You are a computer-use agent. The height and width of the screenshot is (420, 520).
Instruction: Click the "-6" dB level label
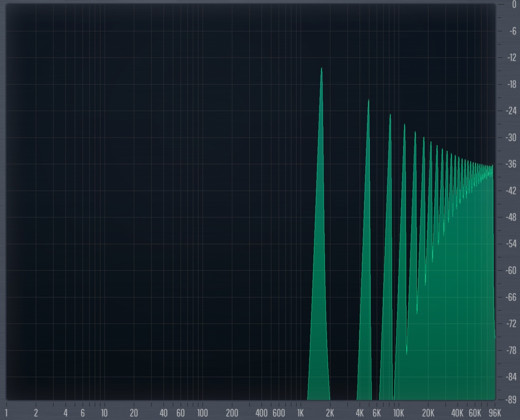(x=513, y=31)
